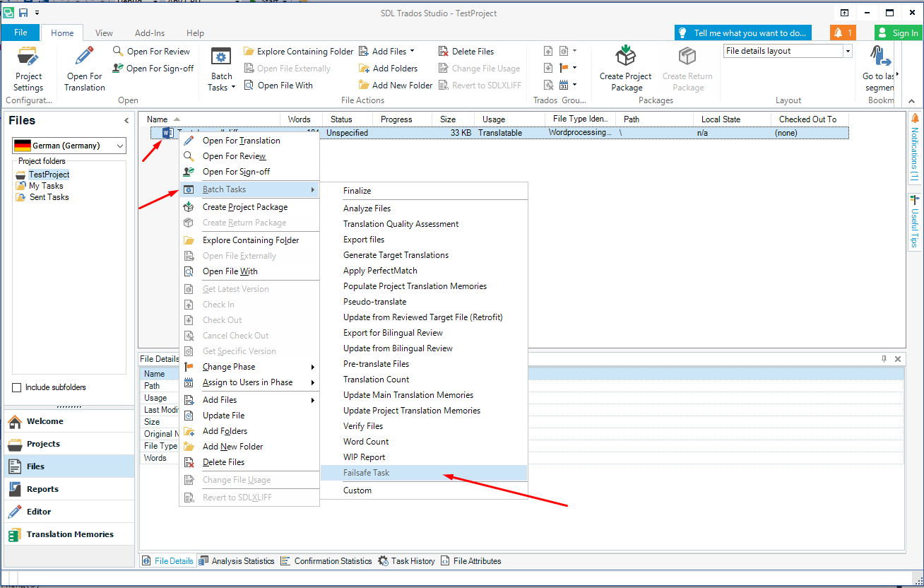Open the File tab
This screenshot has height=588, width=924.
coord(20,33)
